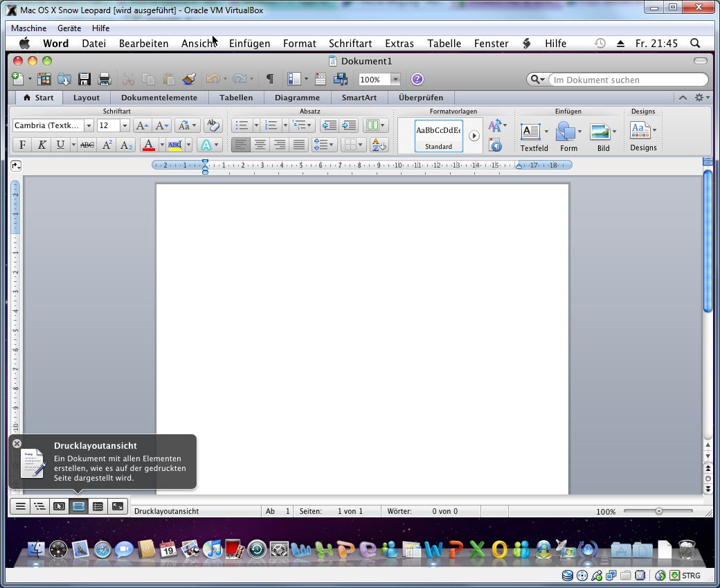The image size is (720, 588).
Task: Decrease font size with A down icon
Action: (x=161, y=125)
